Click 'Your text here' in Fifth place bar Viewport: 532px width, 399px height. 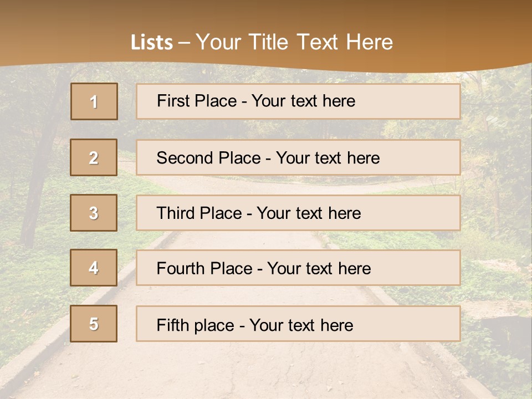coord(301,325)
